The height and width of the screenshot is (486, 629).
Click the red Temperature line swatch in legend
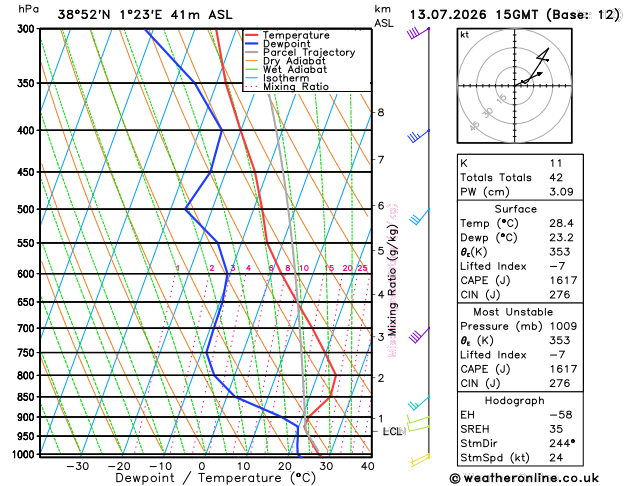[x=252, y=35]
